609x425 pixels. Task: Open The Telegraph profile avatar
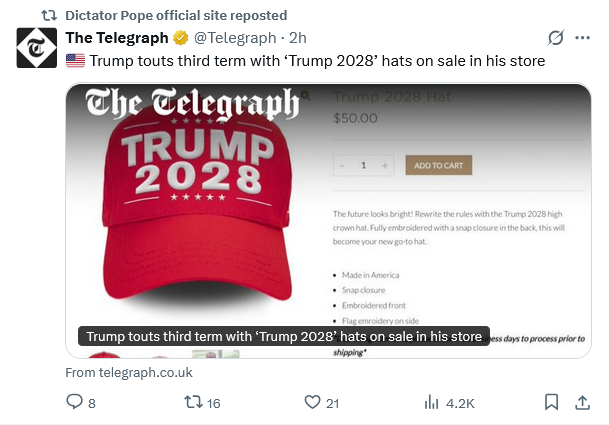click(x=36, y=48)
